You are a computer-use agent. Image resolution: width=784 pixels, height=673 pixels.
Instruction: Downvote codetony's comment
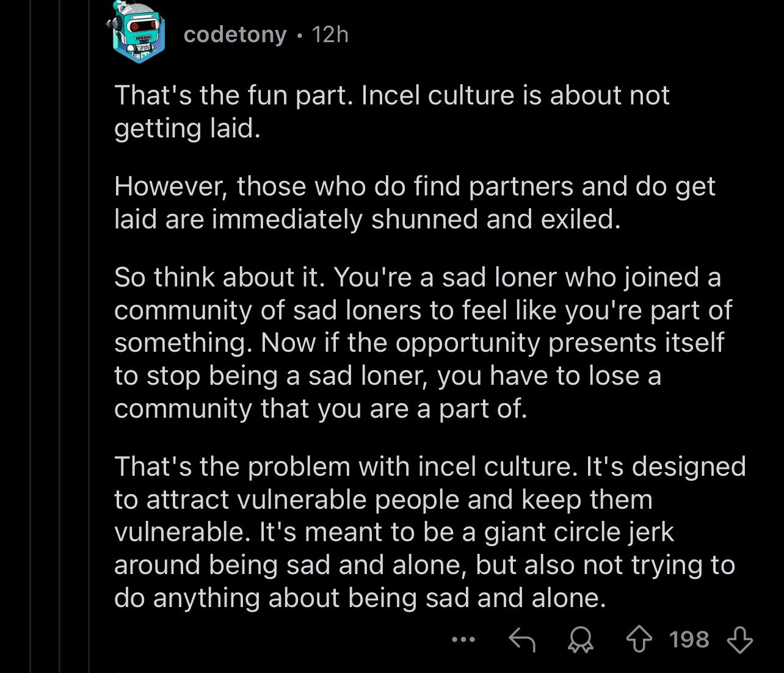[739, 640]
